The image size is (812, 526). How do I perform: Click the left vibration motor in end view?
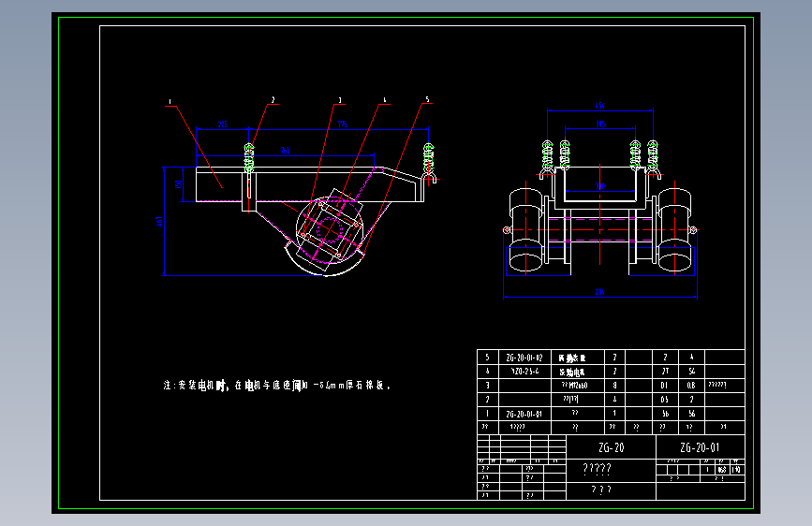526,230
